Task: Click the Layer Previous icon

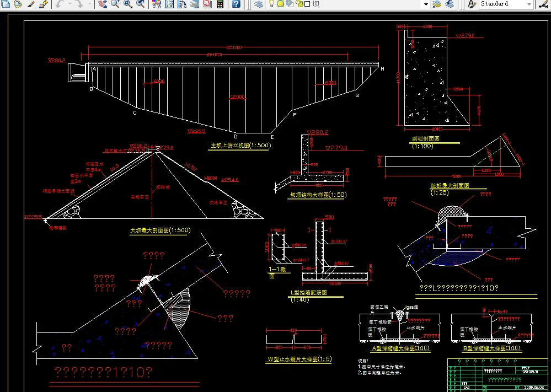Action: click(450, 4)
